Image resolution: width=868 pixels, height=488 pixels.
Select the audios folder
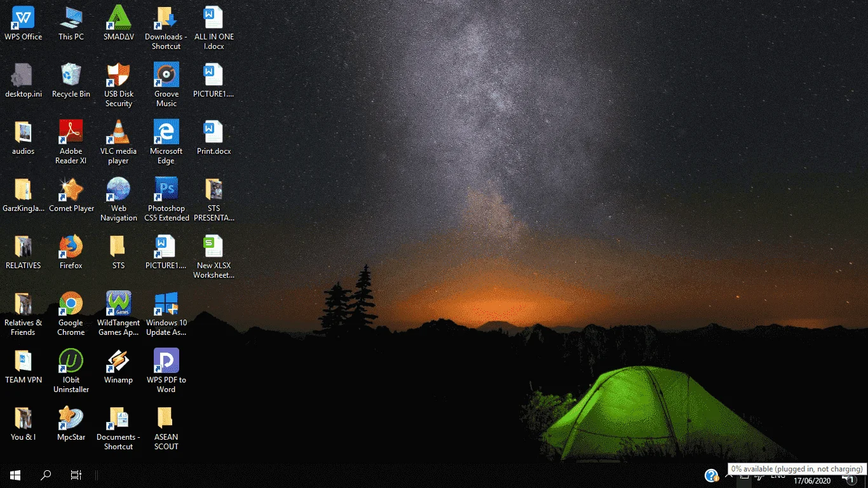(x=24, y=138)
